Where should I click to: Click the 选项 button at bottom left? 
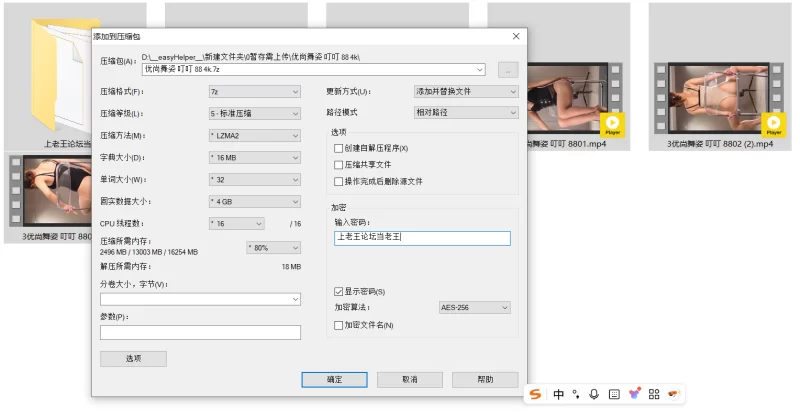[133, 358]
